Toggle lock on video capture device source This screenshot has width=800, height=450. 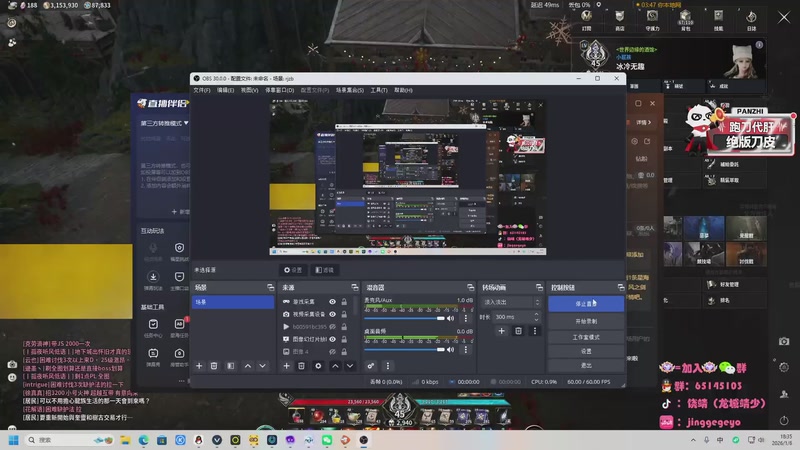click(x=344, y=314)
